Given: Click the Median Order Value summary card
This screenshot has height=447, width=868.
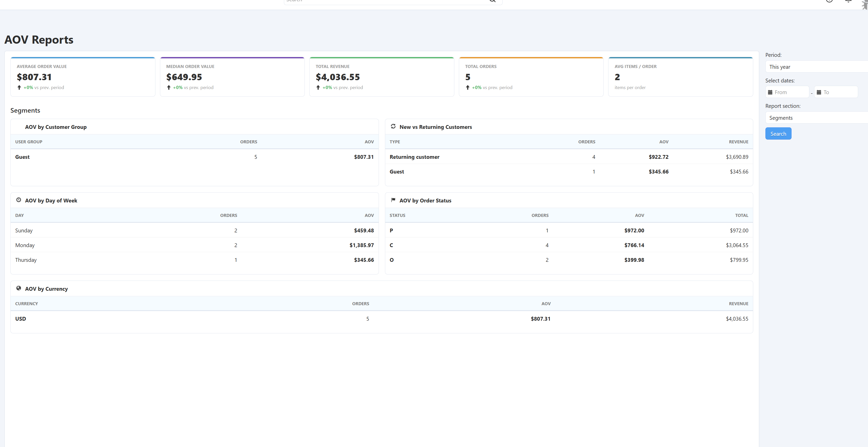Looking at the screenshot, I should [232, 77].
